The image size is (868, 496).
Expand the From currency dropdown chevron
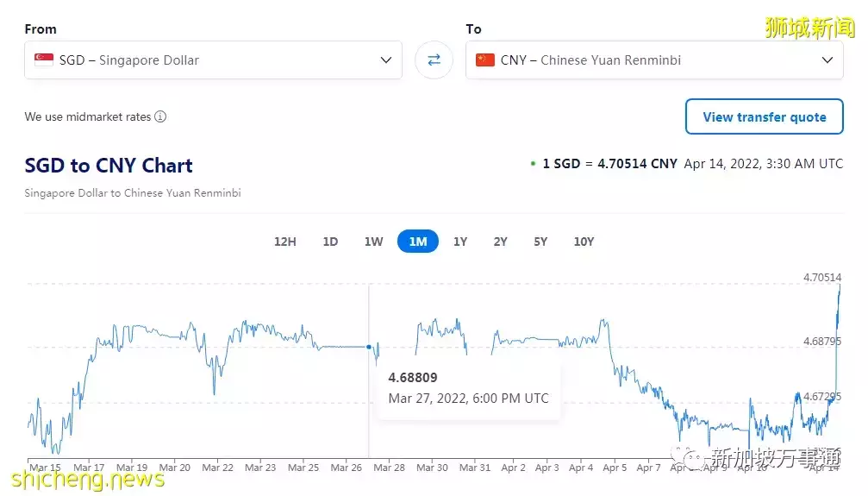click(386, 60)
